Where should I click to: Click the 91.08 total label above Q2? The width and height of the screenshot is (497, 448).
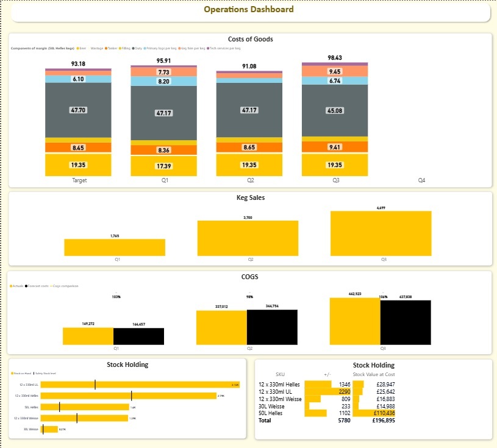click(x=249, y=66)
